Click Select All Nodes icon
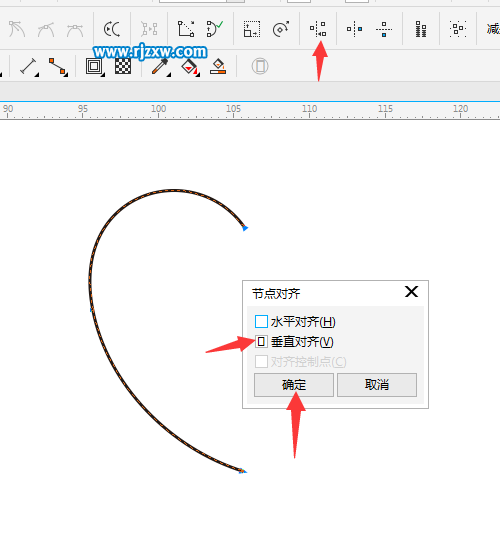The image size is (500, 548). [x=457, y=29]
